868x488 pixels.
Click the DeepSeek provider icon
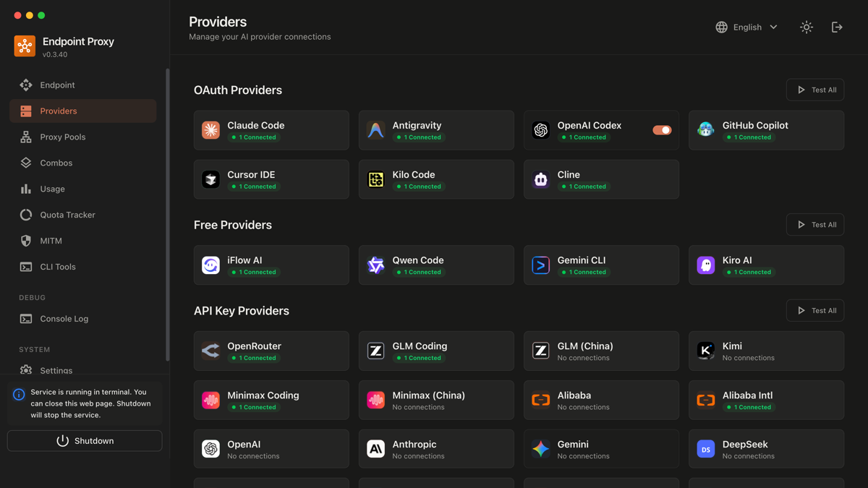pyautogui.click(x=705, y=449)
